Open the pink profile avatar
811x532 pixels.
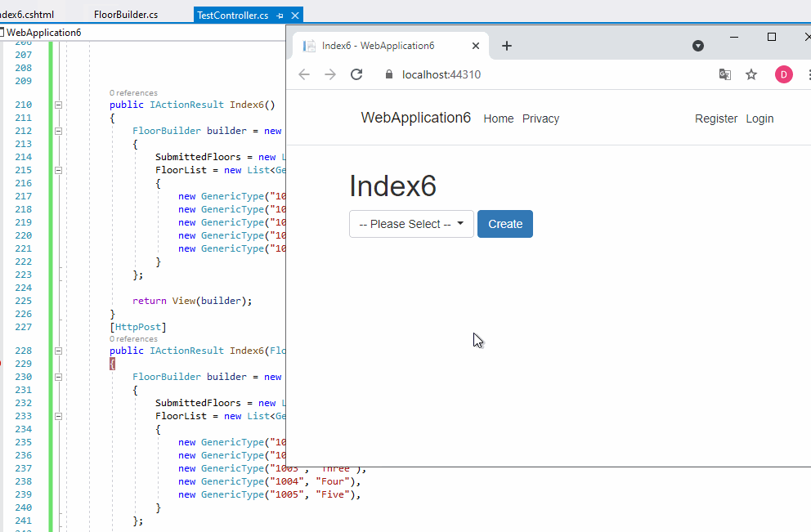[x=784, y=74]
